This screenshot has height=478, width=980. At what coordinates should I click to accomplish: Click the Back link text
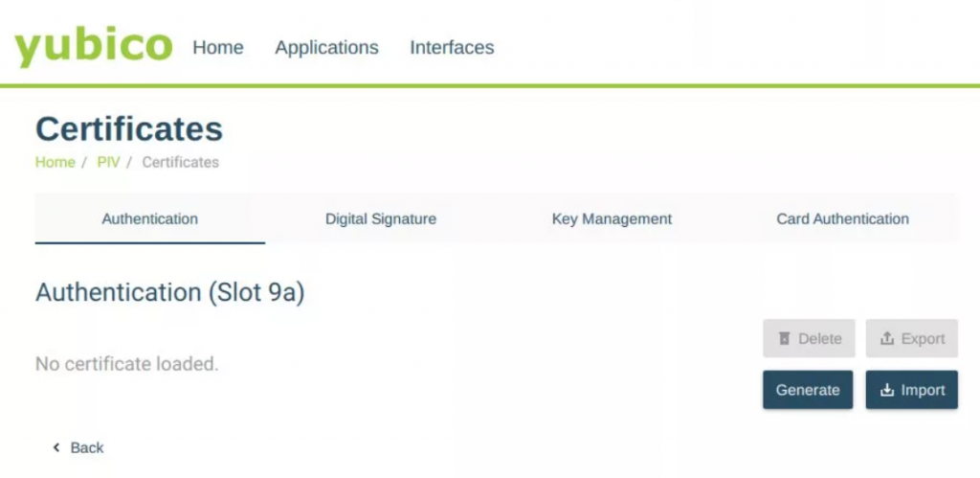[x=87, y=447]
